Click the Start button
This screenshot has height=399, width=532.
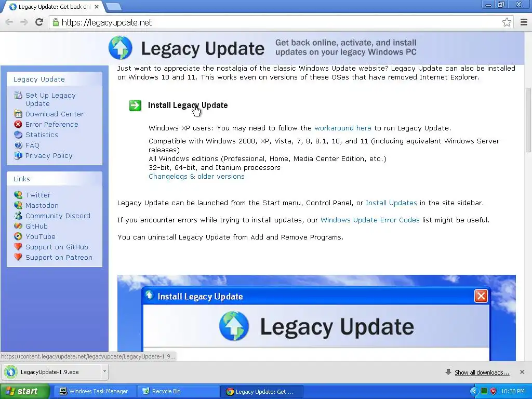click(24, 391)
